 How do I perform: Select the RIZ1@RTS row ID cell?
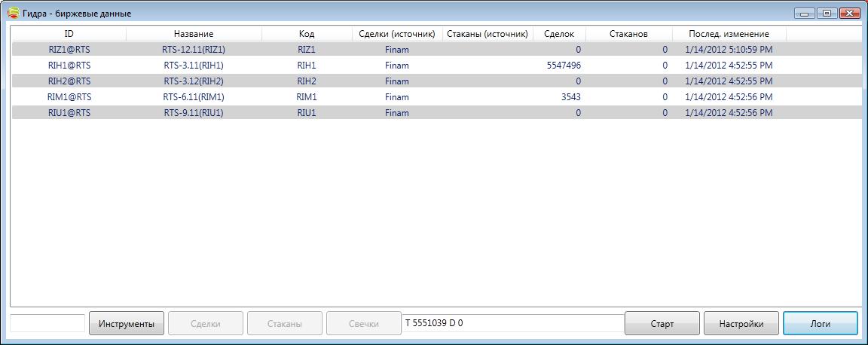pos(69,49)
